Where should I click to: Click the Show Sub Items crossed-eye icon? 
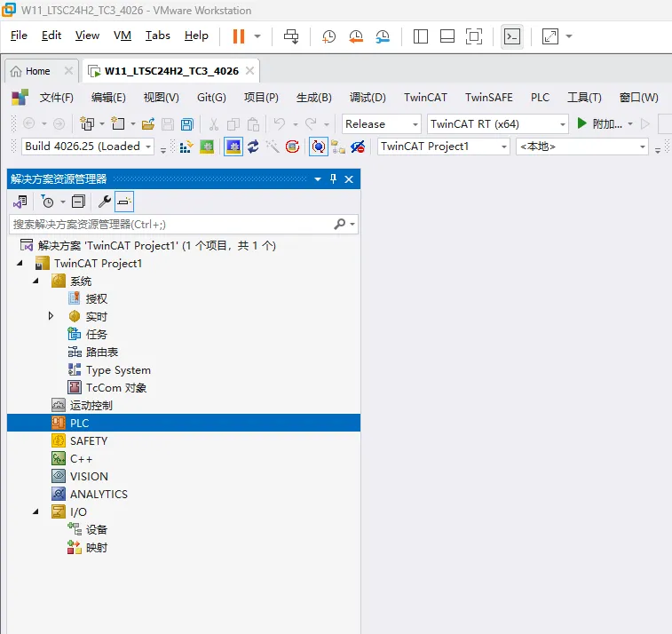pos(358,147)
